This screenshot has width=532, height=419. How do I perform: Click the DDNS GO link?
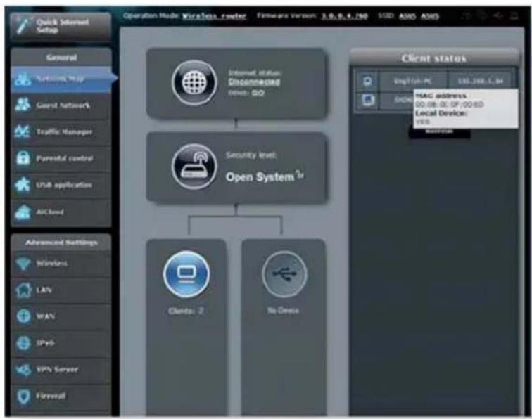tap(258, 93)
